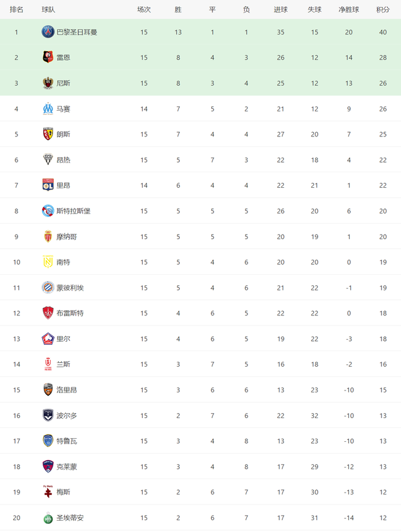Screen dimensions: 401x532
Task: Click the 净胜球 column header
Action: tap(349, 10)
